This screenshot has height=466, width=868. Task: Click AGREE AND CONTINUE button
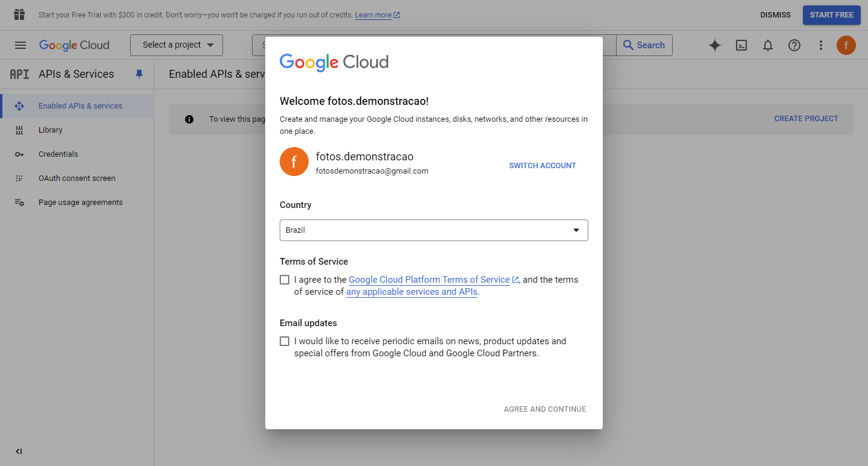[x=545, y=409]
